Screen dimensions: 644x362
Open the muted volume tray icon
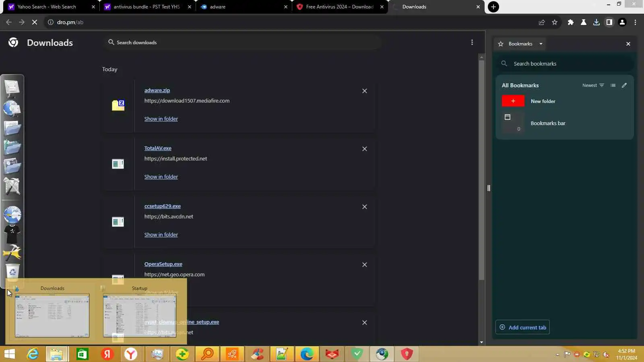(x=606, y=354)
